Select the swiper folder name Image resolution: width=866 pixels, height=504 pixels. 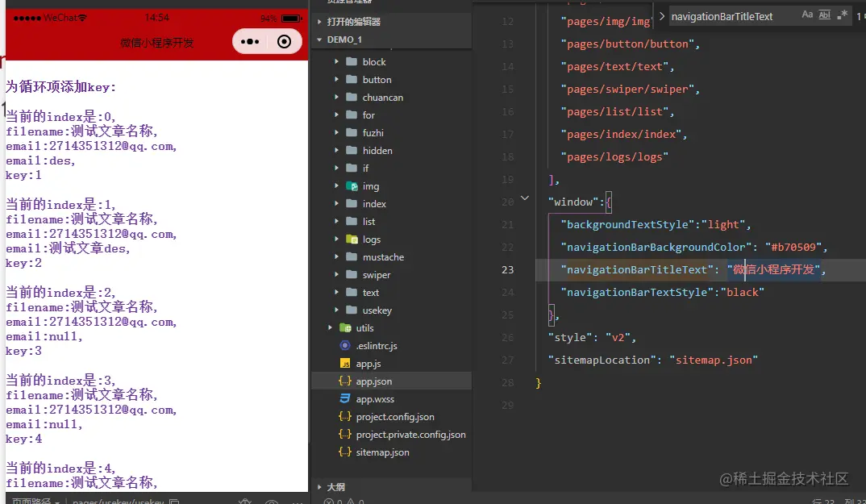[x=377, y=275]
